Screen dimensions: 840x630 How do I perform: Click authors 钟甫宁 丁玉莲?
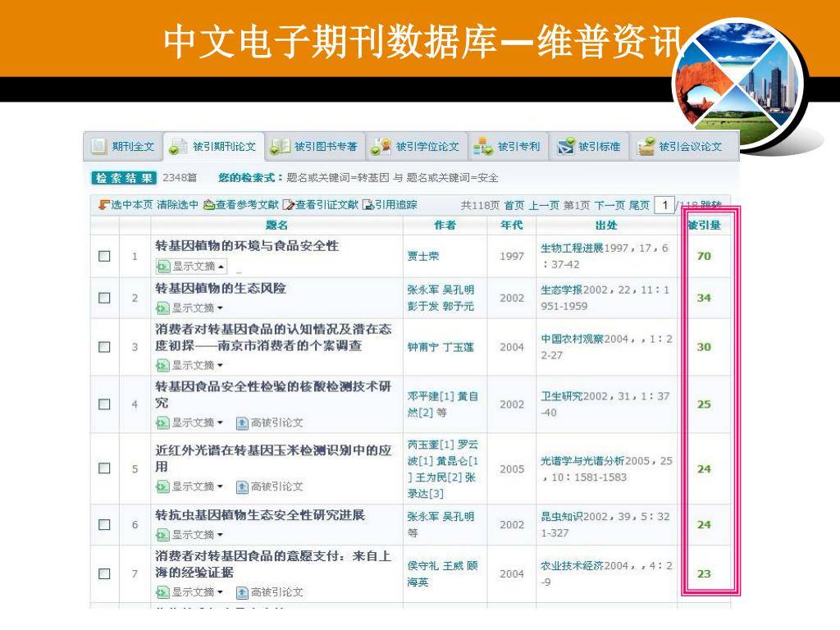tap(441, 347)
